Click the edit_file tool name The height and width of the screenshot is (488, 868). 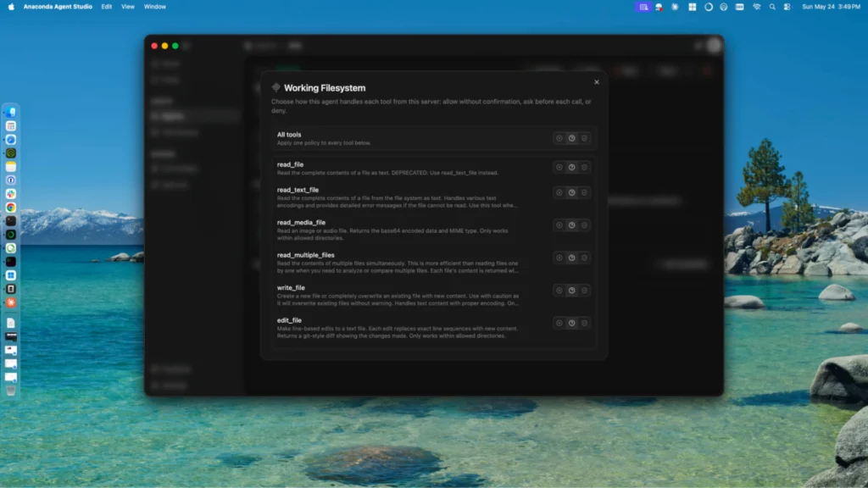click(289, 320)
